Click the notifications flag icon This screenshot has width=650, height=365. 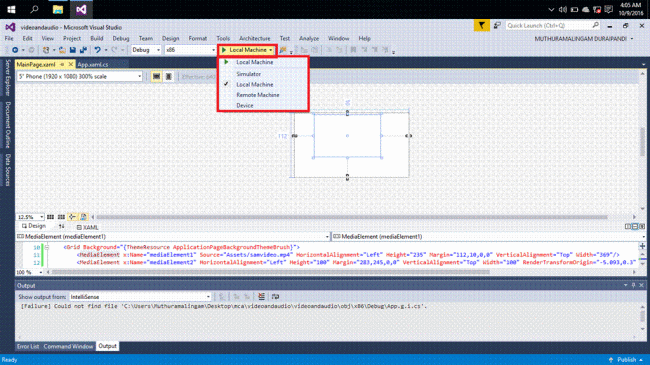point(481,26)
